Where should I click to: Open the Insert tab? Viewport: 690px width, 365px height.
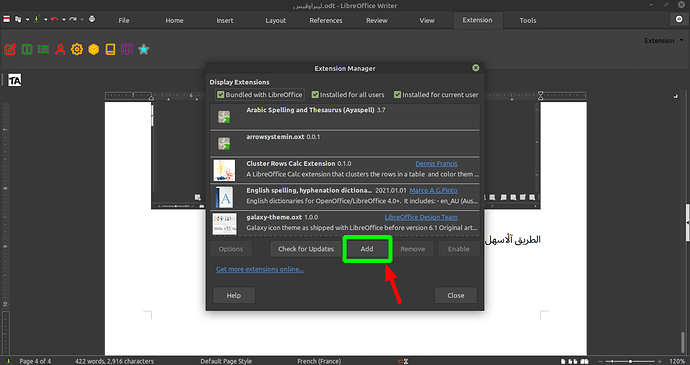(x=225, y=20)
